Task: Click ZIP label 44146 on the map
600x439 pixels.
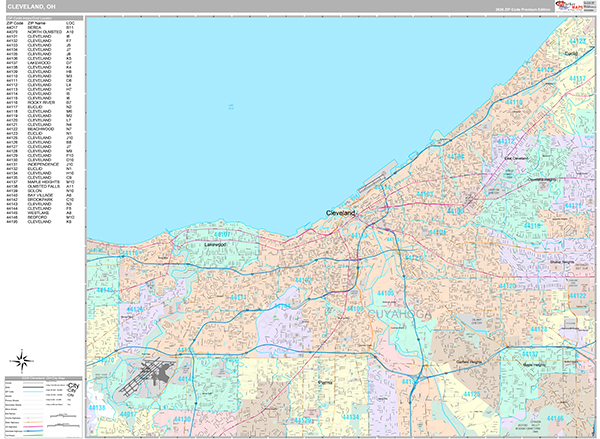Action: (555, 418)
